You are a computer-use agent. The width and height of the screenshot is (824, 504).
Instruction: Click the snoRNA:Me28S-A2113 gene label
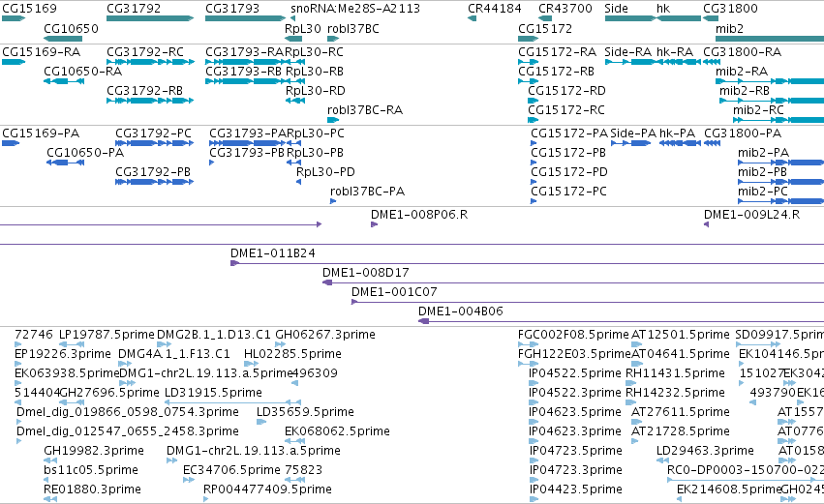click(355, 9)
